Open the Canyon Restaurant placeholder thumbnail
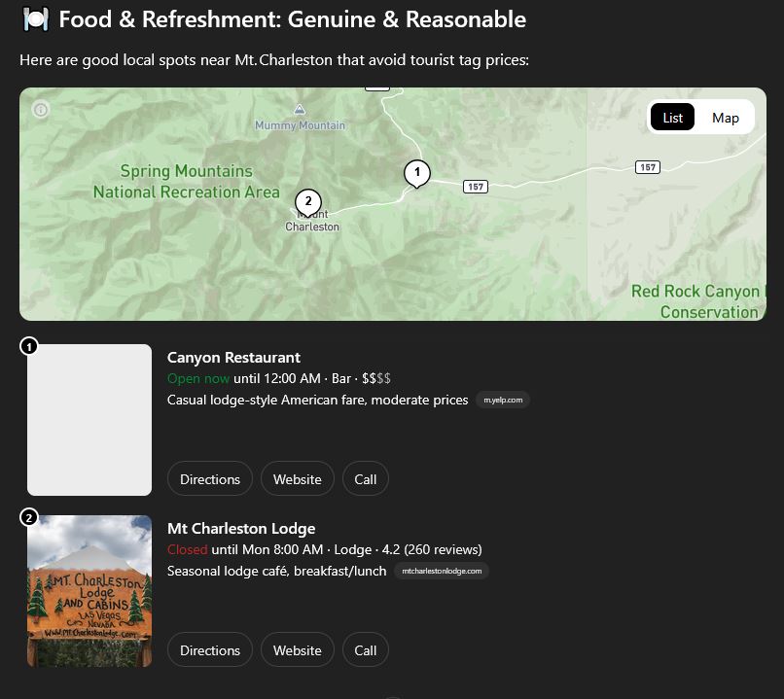 pyautogui.click(x=89, y=420)
